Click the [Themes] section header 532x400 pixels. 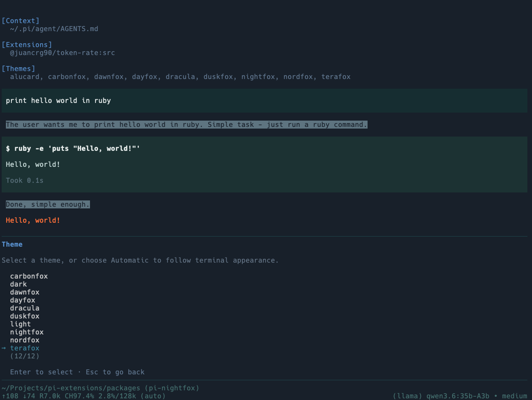pyautogui.click(x=19, y=68)
